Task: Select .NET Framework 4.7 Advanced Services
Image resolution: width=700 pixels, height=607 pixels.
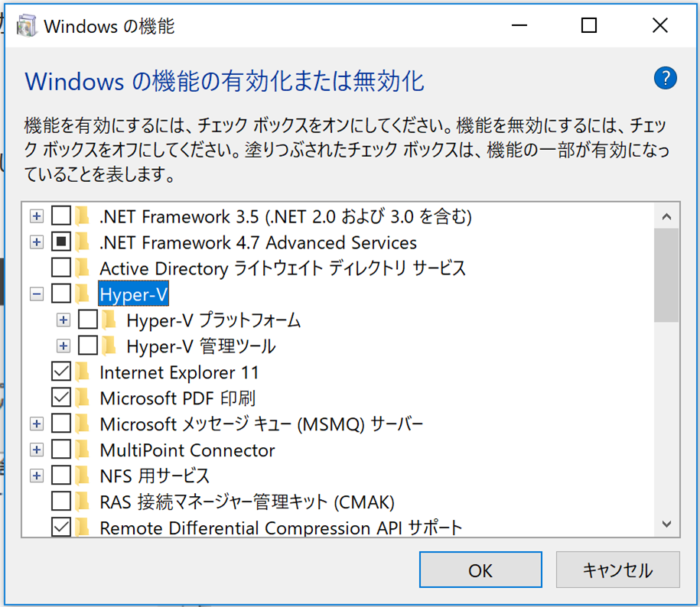Action: 258,243
